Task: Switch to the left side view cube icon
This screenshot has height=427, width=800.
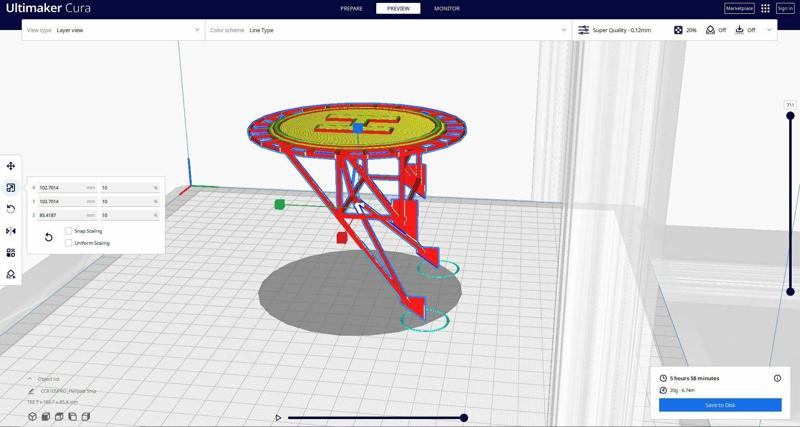Action: (72, 416)
